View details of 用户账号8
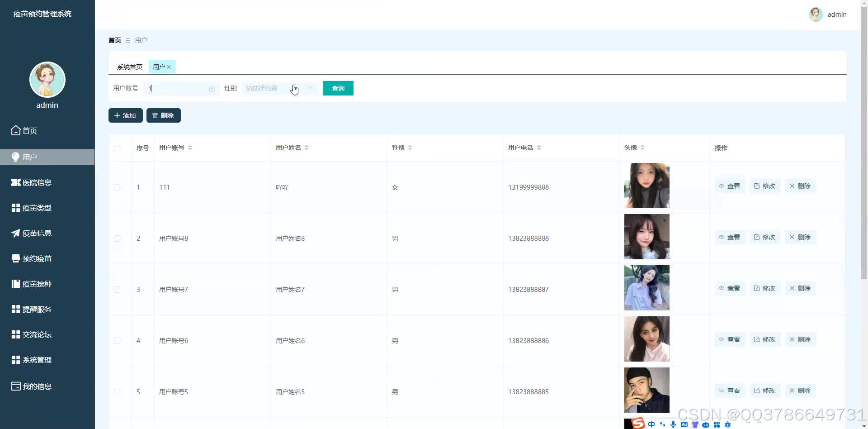The width and height of the screenshot is (868, 429). click(x=730, y=237)
